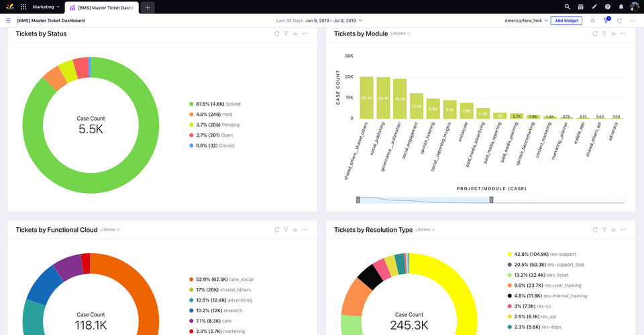Open America/New_York timezone dropdown
The height and width of the screenshot is (335, 644).
click(x=526, y=21)
